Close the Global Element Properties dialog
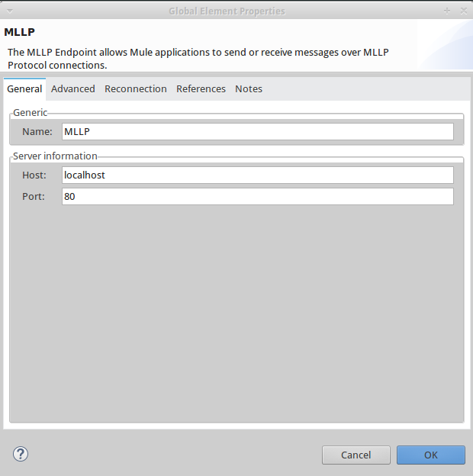This screenshot has width=473, height=476. click(x=464, y=11)
